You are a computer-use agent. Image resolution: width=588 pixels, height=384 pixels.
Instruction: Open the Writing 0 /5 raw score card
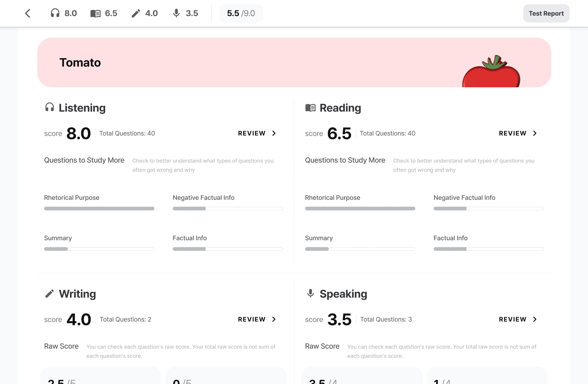click(226, 376)
